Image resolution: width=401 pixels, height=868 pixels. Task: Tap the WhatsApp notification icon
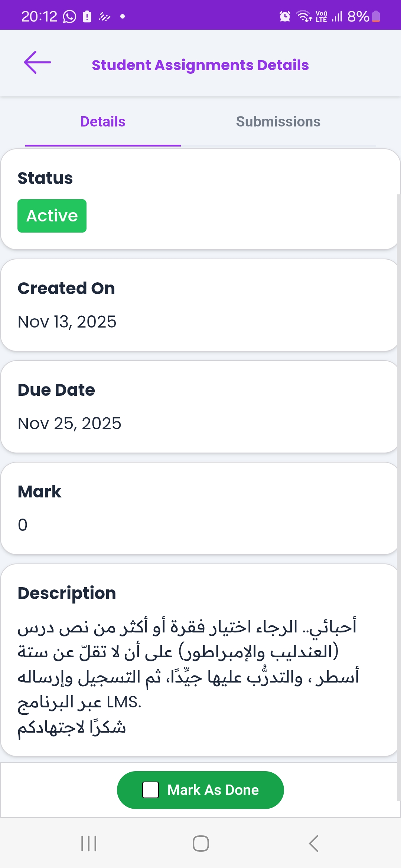[69, 17]
